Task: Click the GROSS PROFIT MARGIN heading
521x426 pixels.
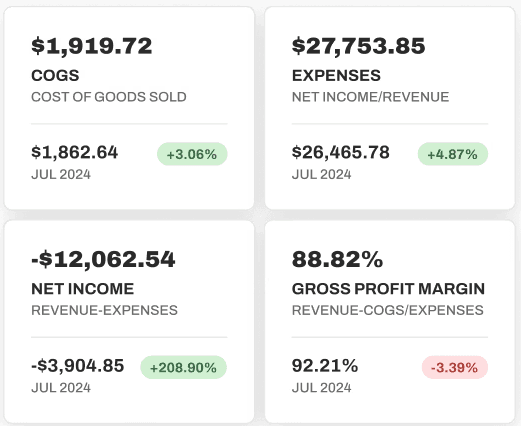Action: pos(388,289)
